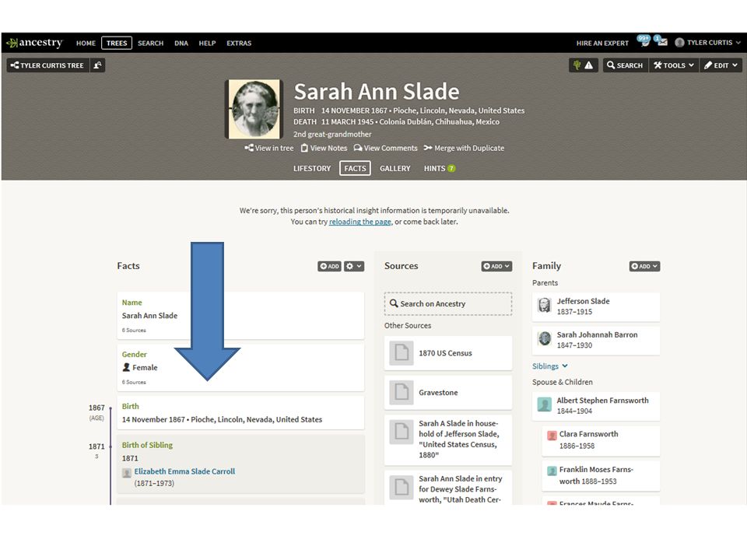Click the 6 Sources text under Gender
Viewport: 747px width, 560px height.
[134, 383]
